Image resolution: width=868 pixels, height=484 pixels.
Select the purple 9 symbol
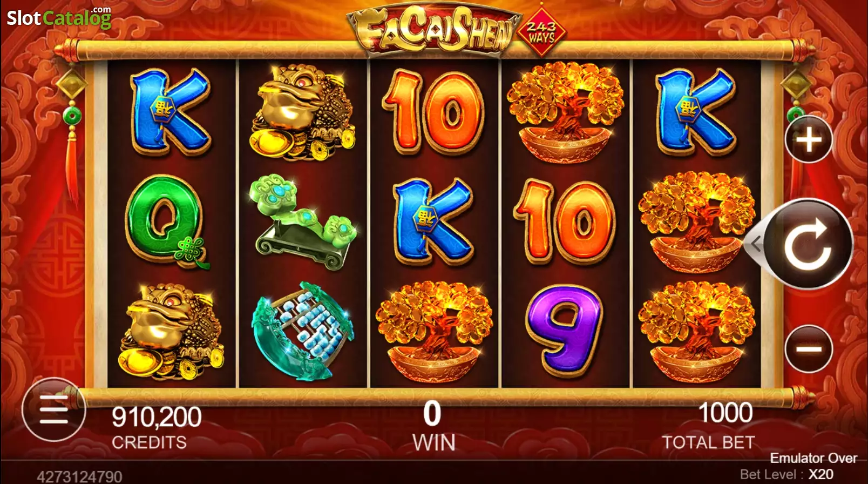click(565, 331)
